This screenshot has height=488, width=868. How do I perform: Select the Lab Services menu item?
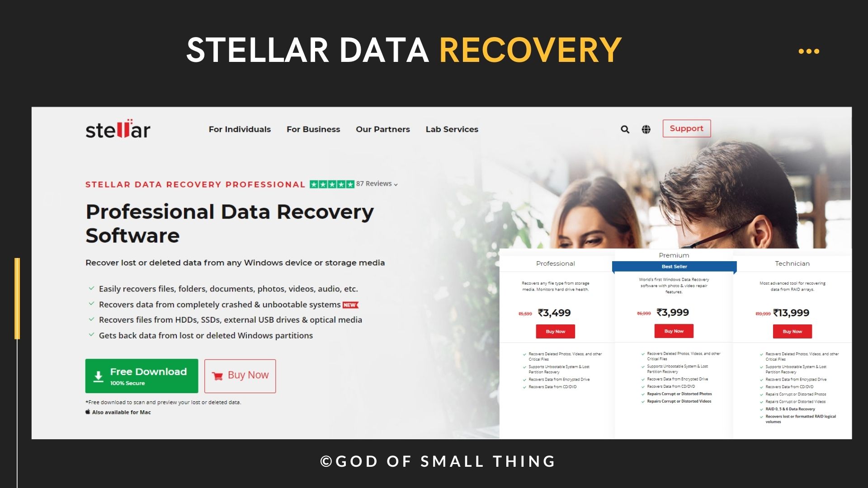point(452,129)
